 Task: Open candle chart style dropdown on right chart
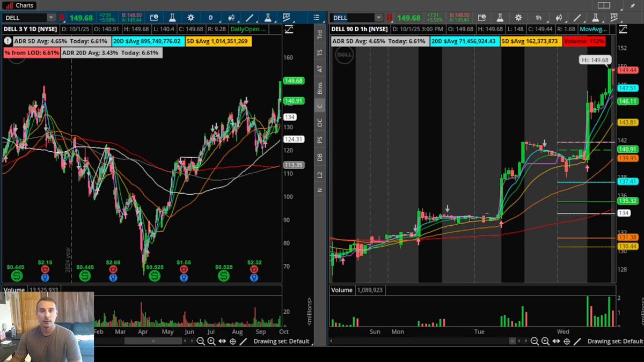coord(559,18)
